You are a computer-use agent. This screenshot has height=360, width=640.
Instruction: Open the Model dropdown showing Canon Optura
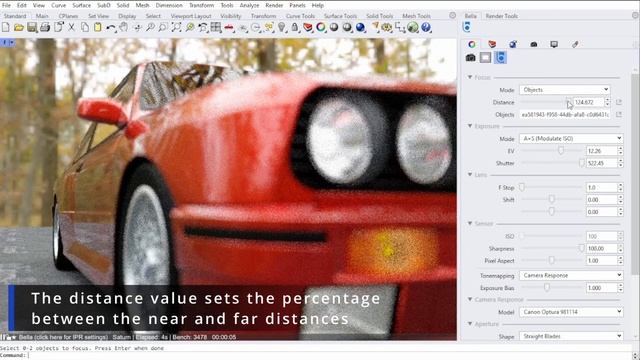pos(571,312)
